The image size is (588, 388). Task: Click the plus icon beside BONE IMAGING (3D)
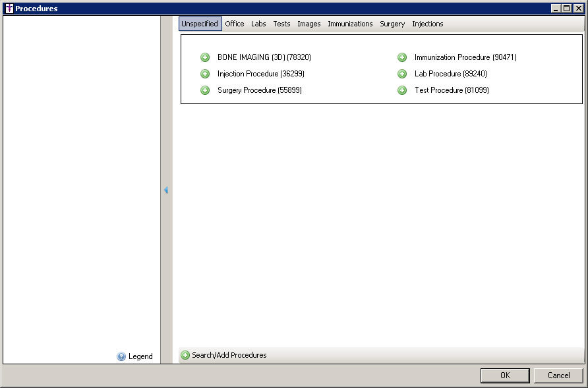205,57
